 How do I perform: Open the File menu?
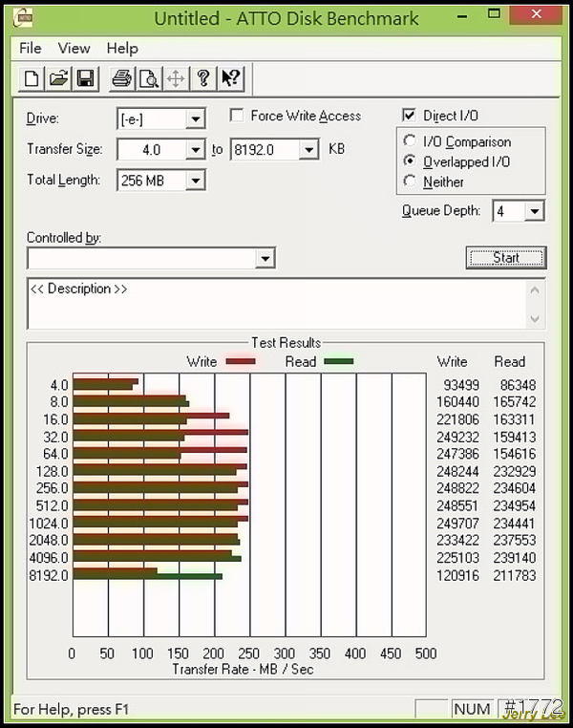(31, 49)
